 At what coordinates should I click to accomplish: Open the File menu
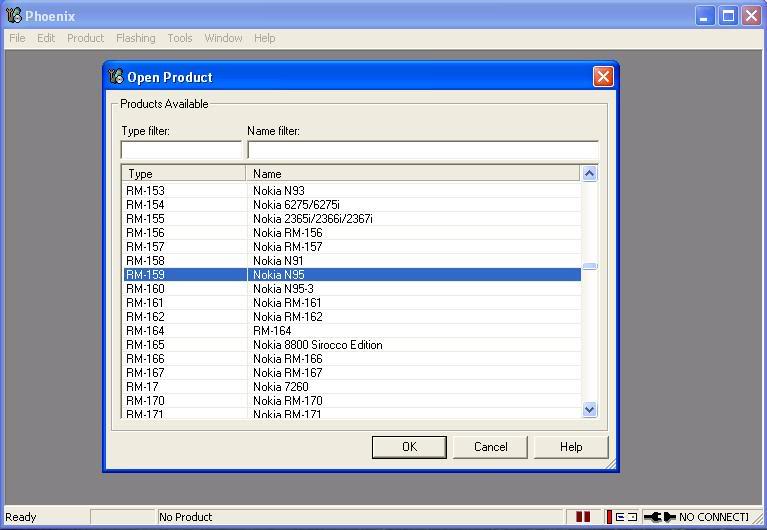point(17,38)
